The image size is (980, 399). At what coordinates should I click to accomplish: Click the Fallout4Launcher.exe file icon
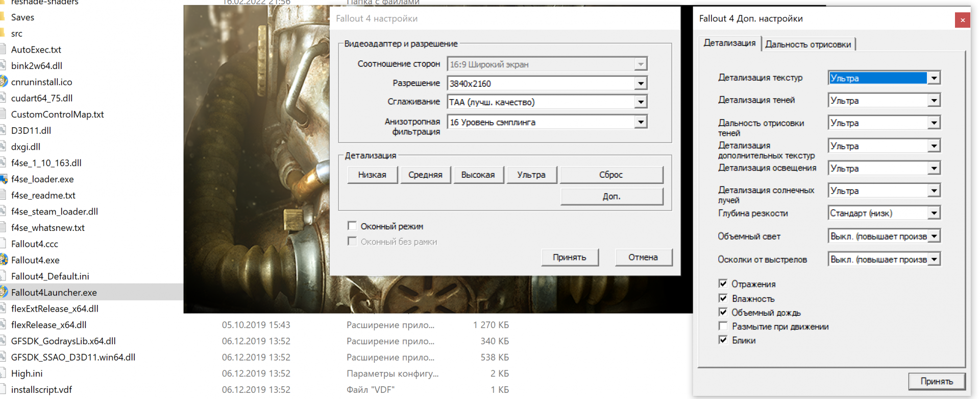[4, 292]
